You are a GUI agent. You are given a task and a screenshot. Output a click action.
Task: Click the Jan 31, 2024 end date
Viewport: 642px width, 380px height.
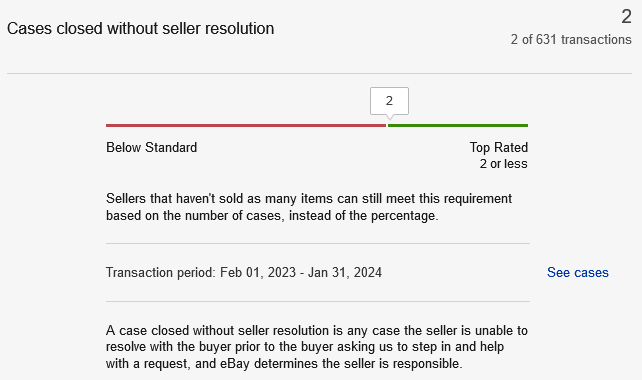click(345, 272)
